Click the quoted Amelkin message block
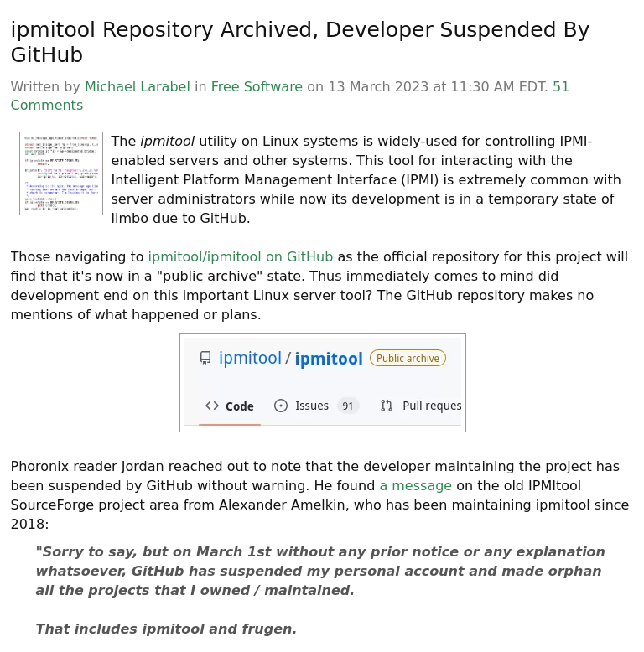Viewport: 644px width, 652px height. click(x=320, y=591)
